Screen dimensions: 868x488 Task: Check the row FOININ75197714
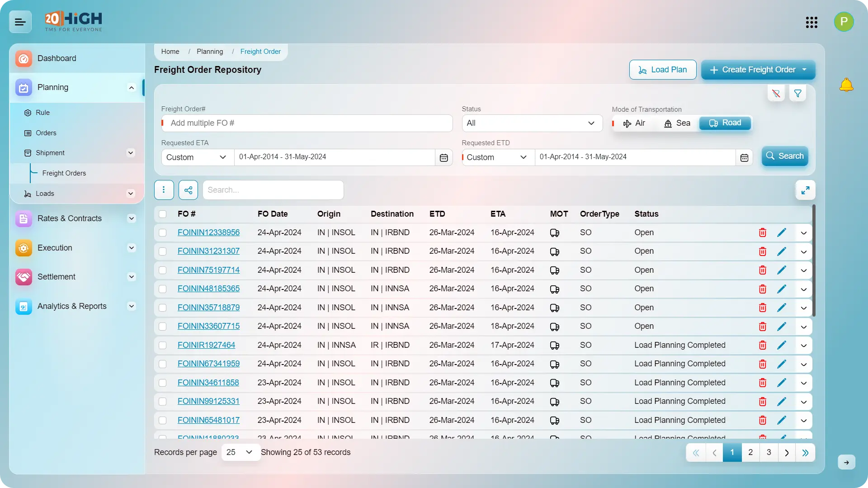point(163,270)
